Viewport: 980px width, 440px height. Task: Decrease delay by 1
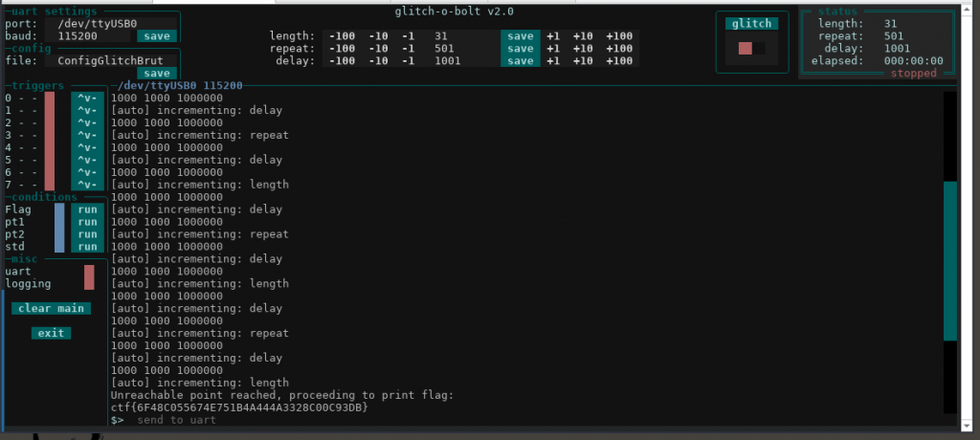(407, 61)
